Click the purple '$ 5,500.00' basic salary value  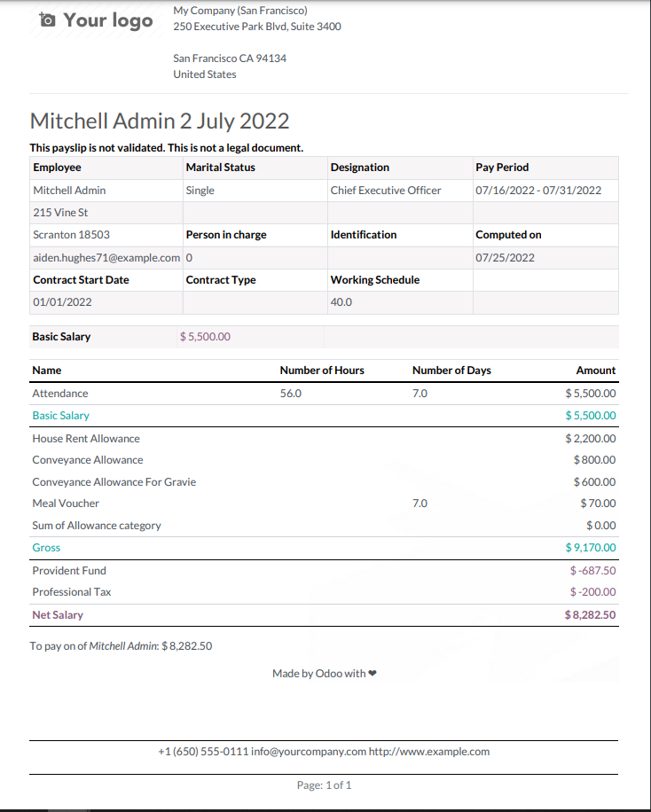point(205,337)
